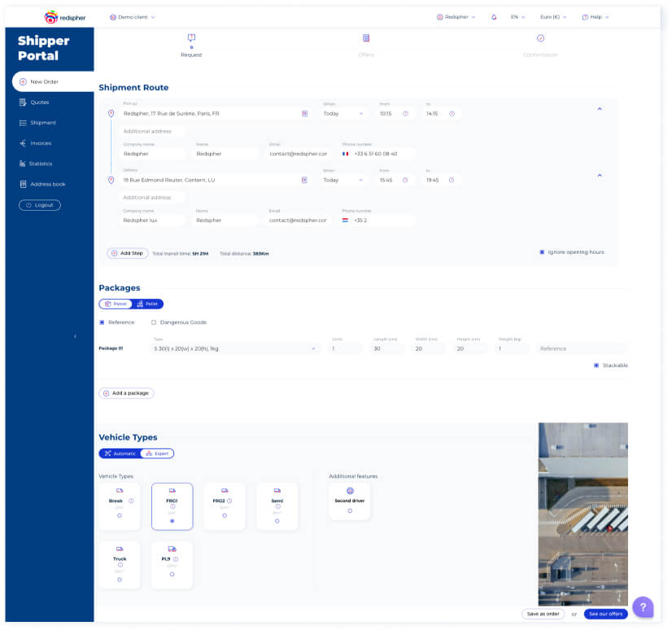Click the Second driver icon
The height and width of the screenshot is (630, 672).
tap(350, 491)
